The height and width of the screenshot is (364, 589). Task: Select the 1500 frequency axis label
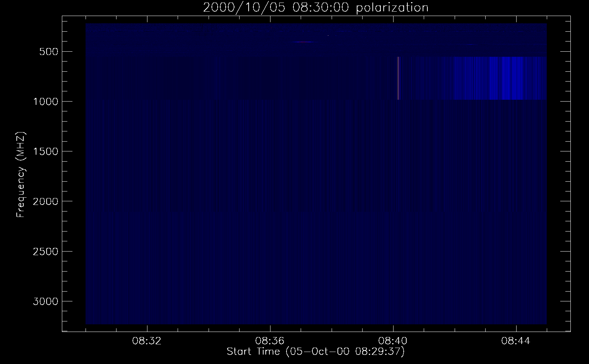46,151
